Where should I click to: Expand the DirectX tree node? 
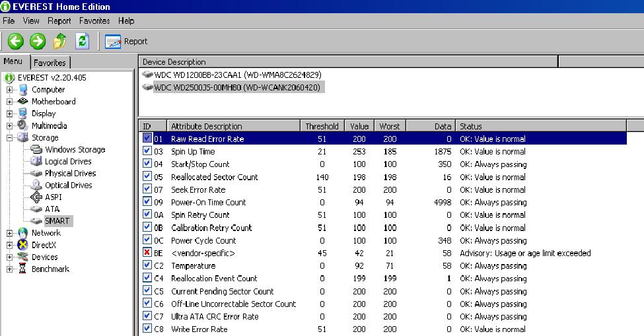pos(9,246)
